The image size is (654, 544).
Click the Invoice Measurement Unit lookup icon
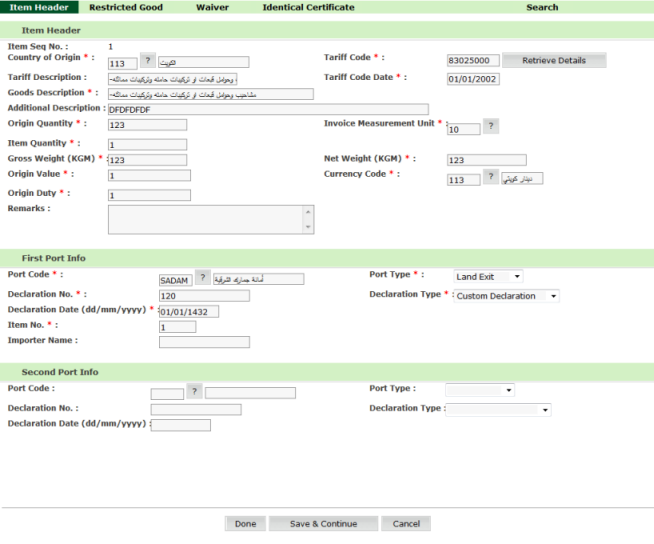point(491,126)
